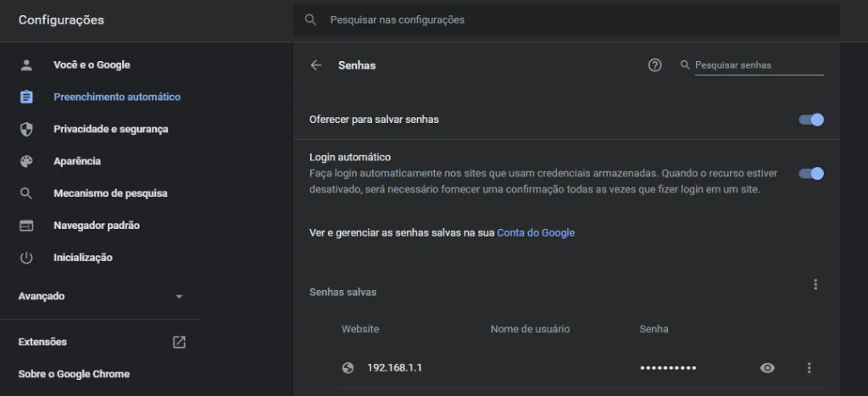868x396 pixels.
Task: Click the power icon for Inicialização
Action: 26,258
